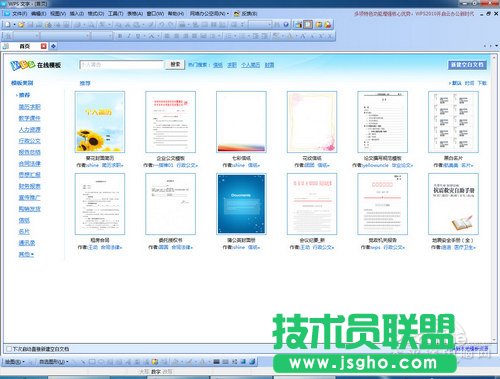Click the 反馈 feedback smiley icon
Image resolution: width=500 pixels, height=379 pixels.
pyautogui.click(x=237, y=14)
